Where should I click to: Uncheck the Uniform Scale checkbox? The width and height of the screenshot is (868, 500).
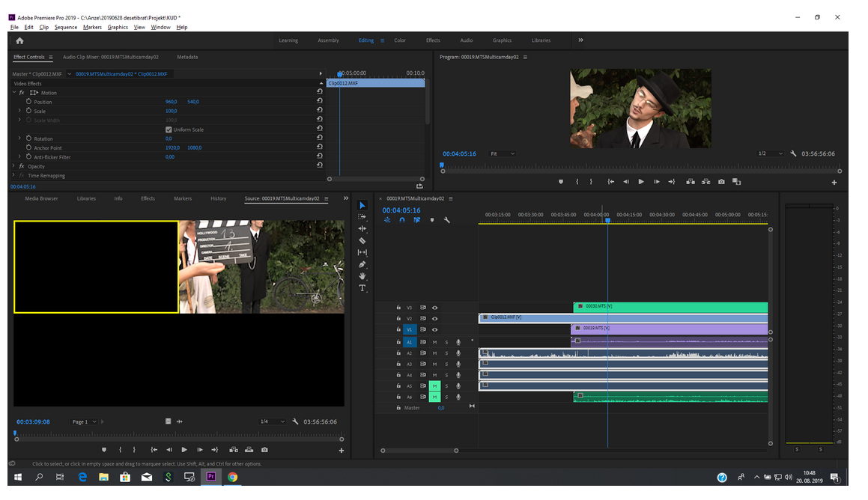[x=169, y=129]
